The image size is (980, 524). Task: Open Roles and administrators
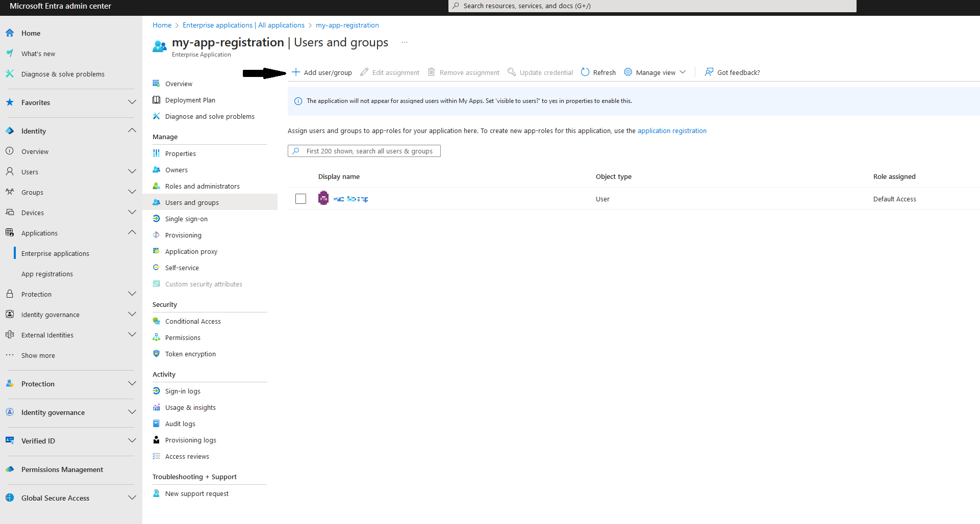click(203, 186)
